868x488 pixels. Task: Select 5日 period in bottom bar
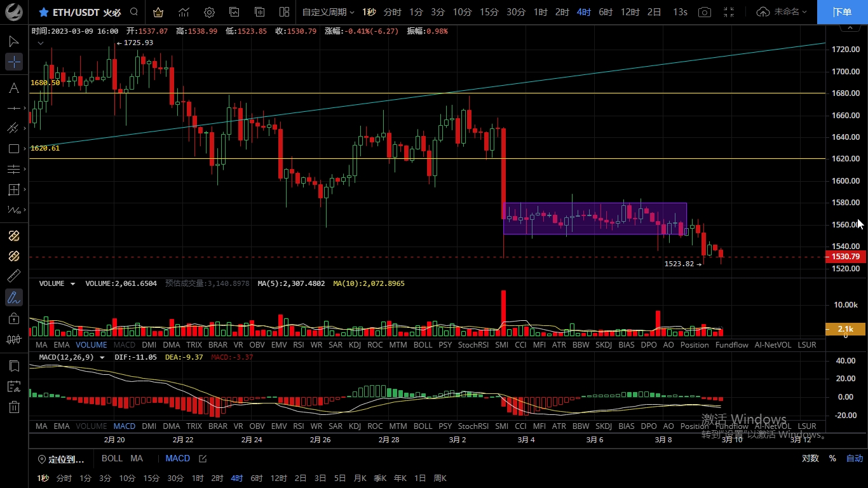(340, 478)
